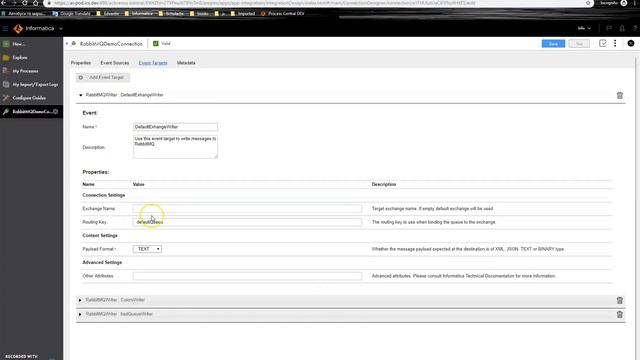Expand the badQueueWriter event target

tap(80, 314)
